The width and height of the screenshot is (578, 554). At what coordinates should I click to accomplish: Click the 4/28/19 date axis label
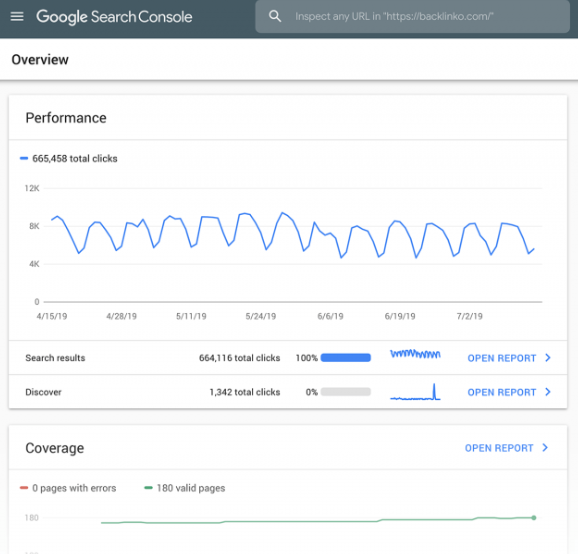pyautogui.click(x=122, y=316)
